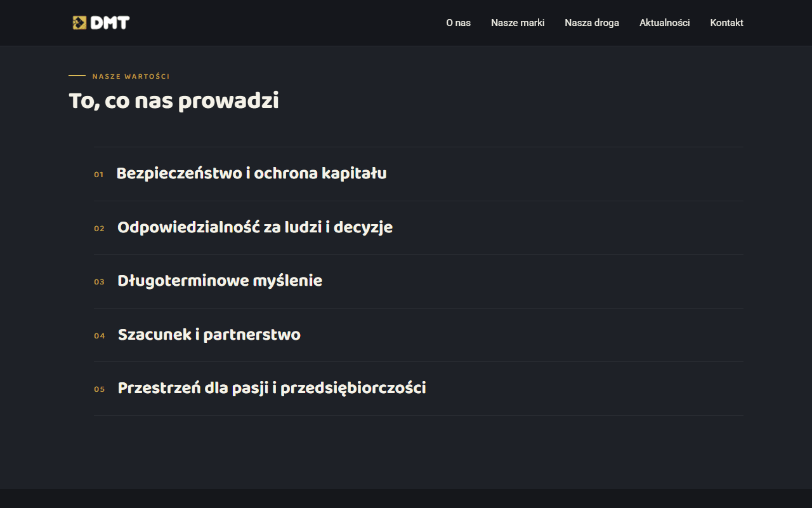The width and height of the screenshot is (812, 508).
Task: Select the 05 number marker
Action: [100, 389]
